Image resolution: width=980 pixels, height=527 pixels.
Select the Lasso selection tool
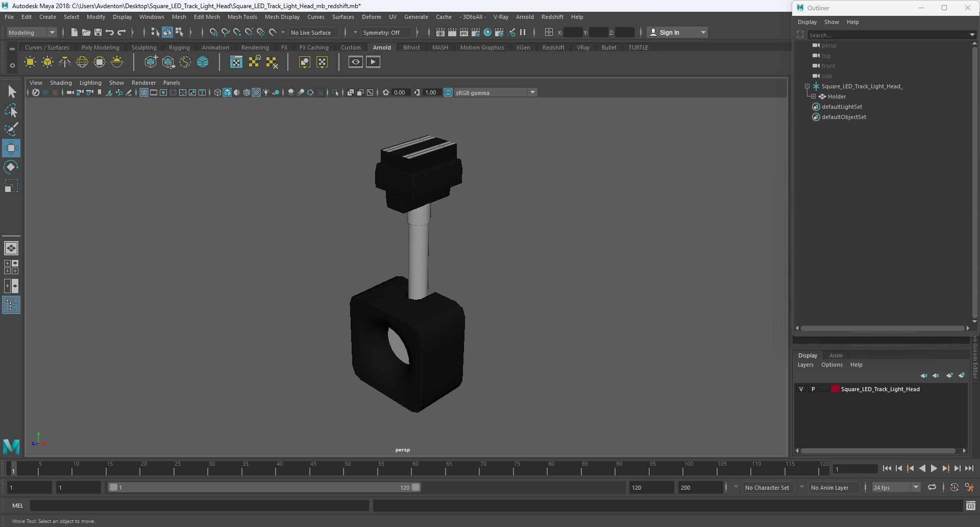[x=11, y=110]
